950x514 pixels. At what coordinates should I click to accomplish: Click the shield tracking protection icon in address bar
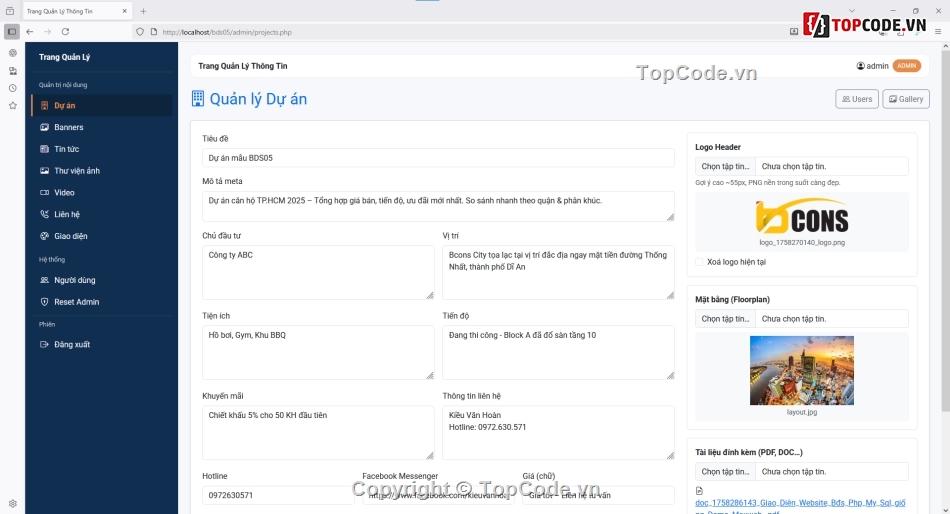coord(140,32)
